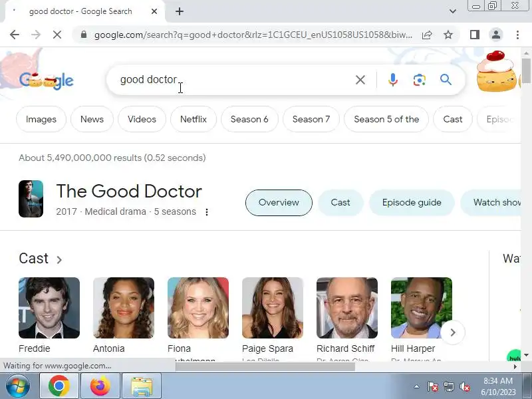Open Freddie cast photo

pyautogui.click(x=49, y=308)
